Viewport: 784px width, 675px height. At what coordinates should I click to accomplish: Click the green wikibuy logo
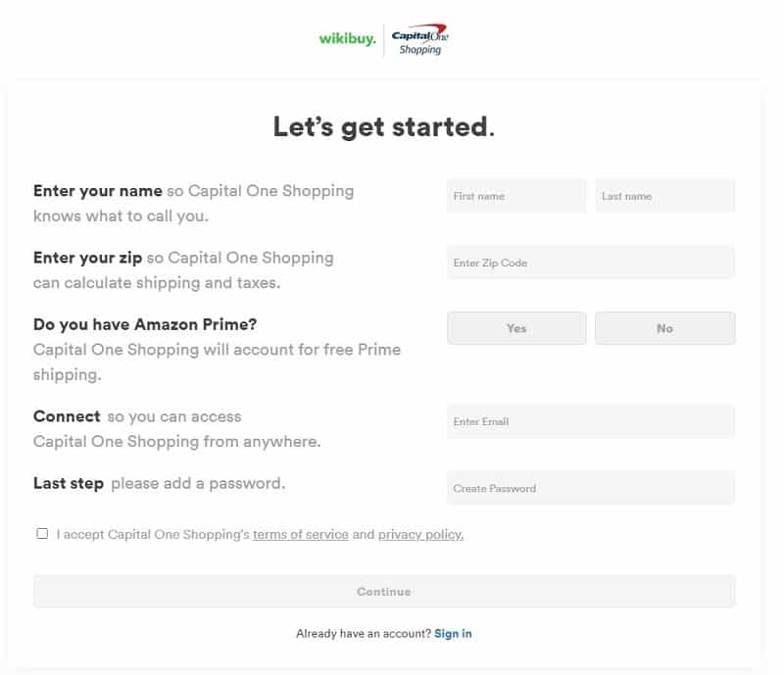pyautogui.click(x=347, y=39)
